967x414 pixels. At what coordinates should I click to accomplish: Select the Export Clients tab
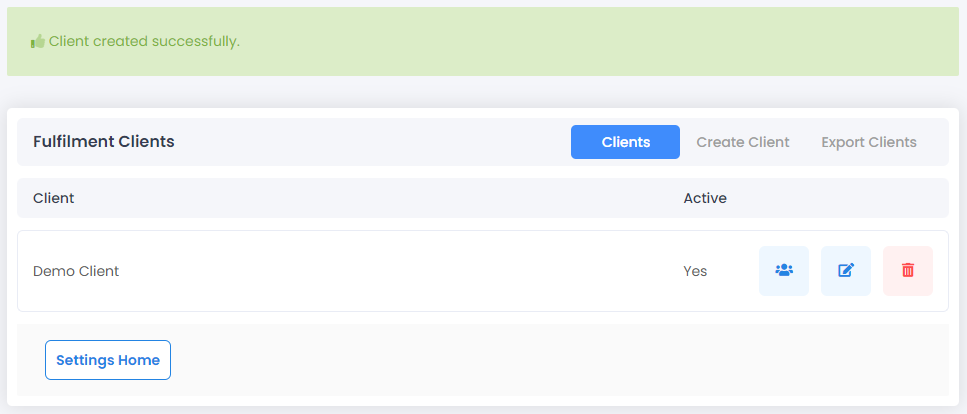(x=868, y=142)
